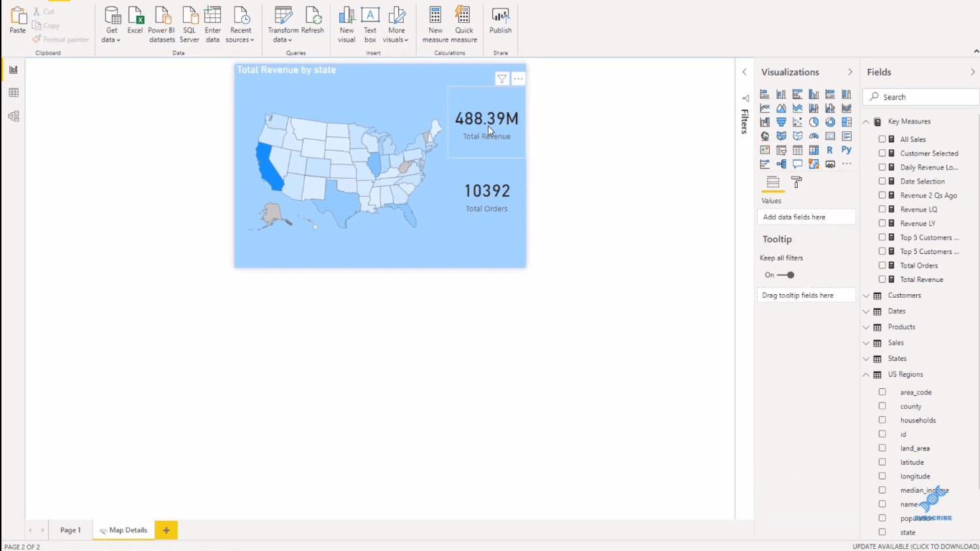
Task: Search in the Fields pane box
Action: pos(921,97)
